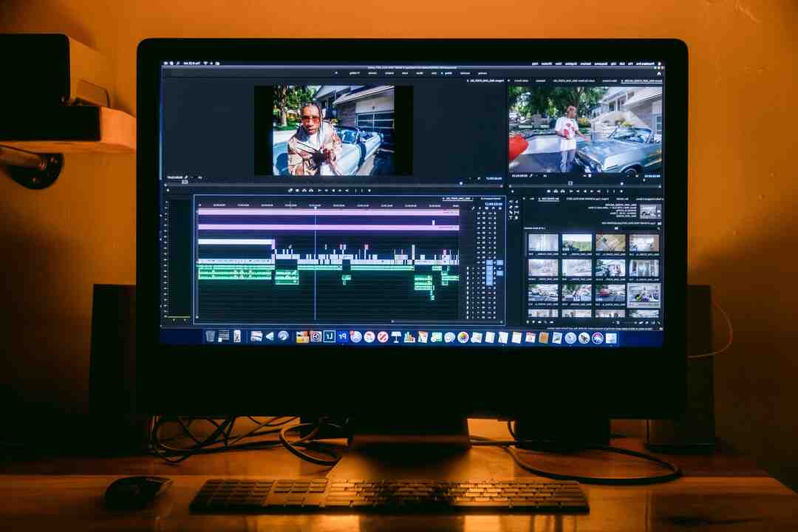Toggle V1 source patch in timeline header
This screenshot has width=798, height=532.
[x=499, y=263]
